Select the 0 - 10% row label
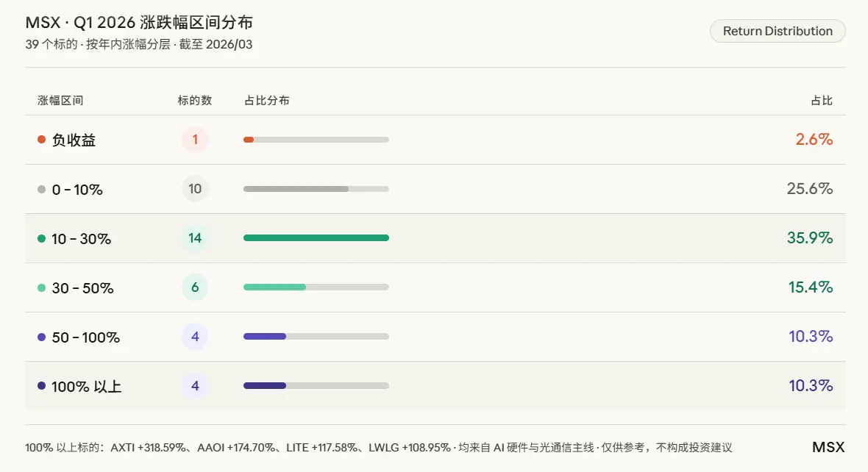This screenshot has height=472, width=868. pos(77,190)
